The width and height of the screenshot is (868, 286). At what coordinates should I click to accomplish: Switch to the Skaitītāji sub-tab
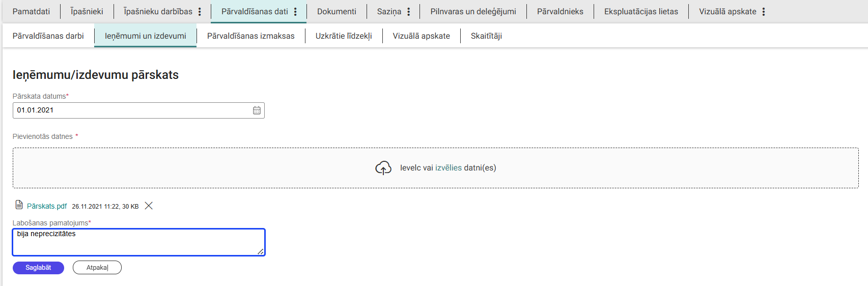[x=486, y=36]
